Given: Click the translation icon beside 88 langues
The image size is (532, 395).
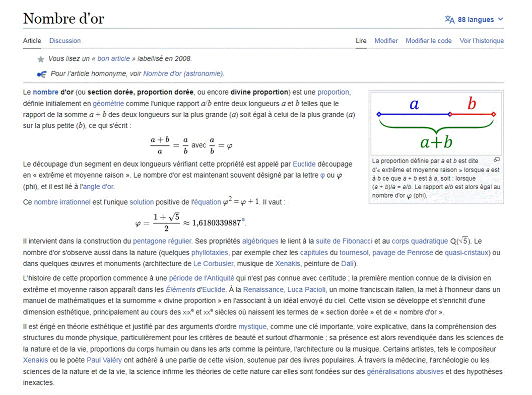Looking at the screenshot, I should coord(449,20).
